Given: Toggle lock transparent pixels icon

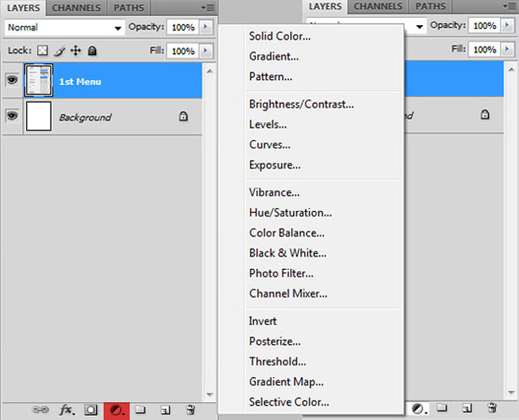Looking at the screenshot, I should [x=42, y=51].
